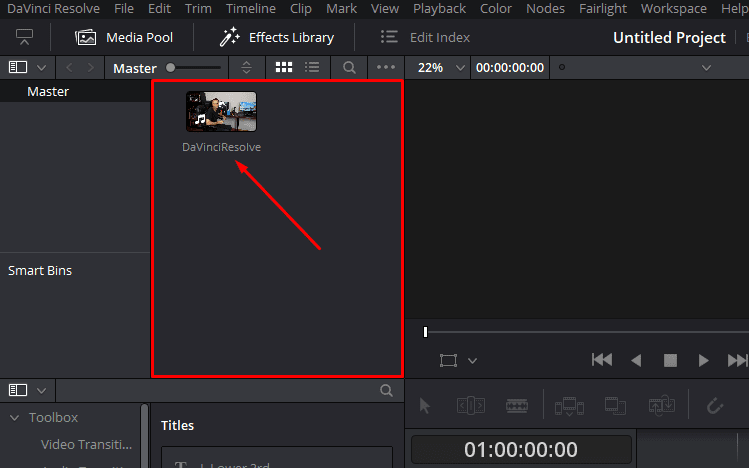Click the DaVinciResolve clip name label
This screenshot has height=468, width=749.
tap(221, 147)
